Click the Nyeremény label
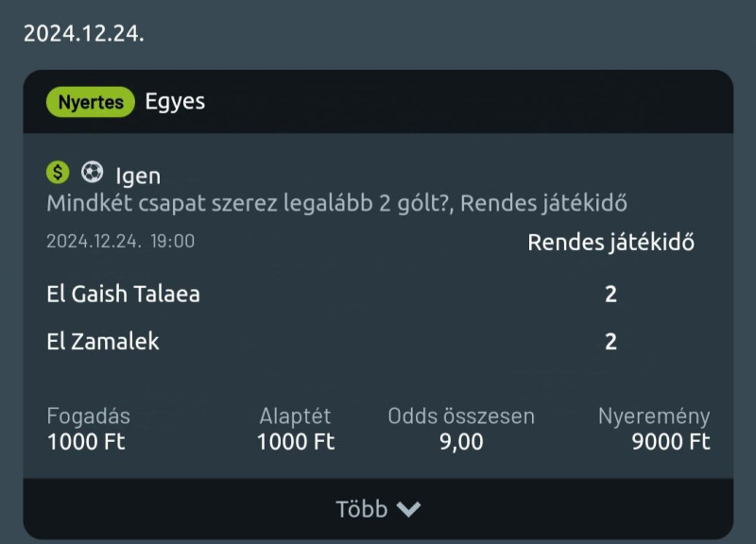Image resolution: width=756 pixels, height=544 pixels. tap(654, 416)
